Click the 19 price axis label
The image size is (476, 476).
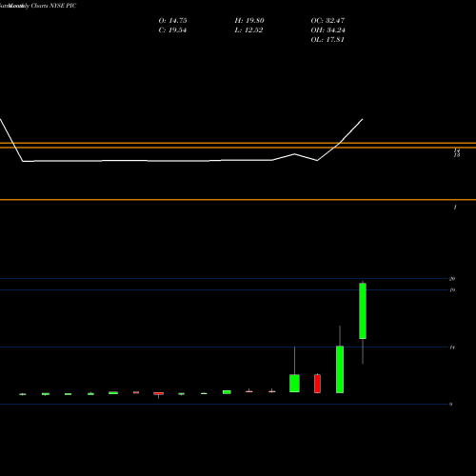pyautogui.click(x=452, y=290)
